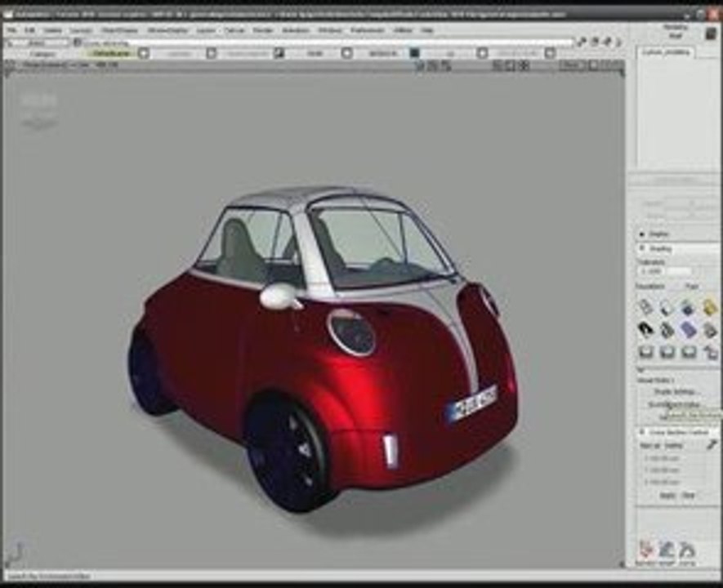This screenshot has width=723, height=588.
Task: Select the purple shading diagnostic icon
Action: point(688,329)
